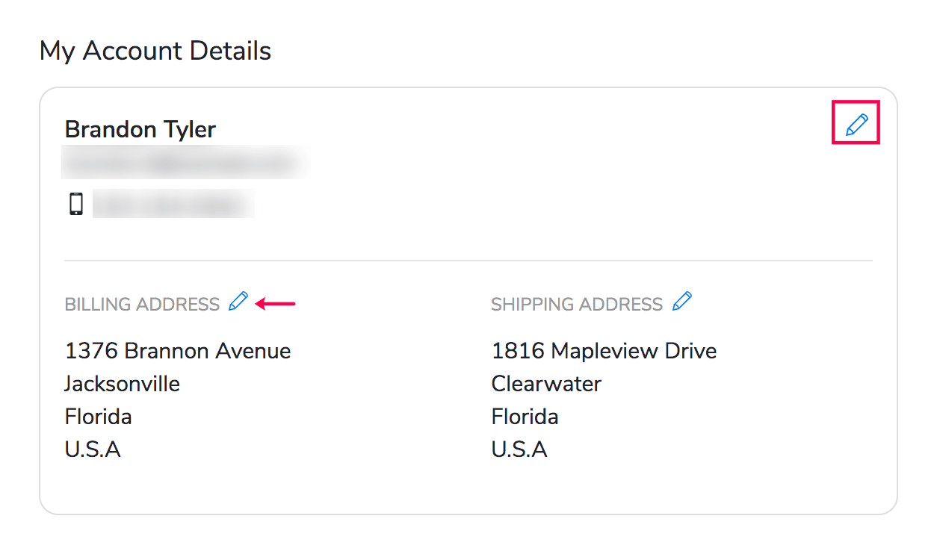
Task: Select the 1376 Brannon Avenue line
Action: (x=178, y=351)
